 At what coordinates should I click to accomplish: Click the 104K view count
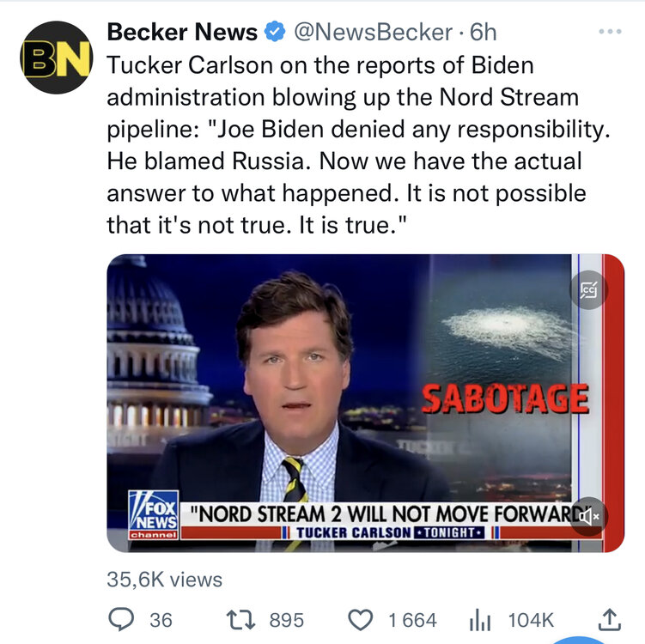(532, 620)
